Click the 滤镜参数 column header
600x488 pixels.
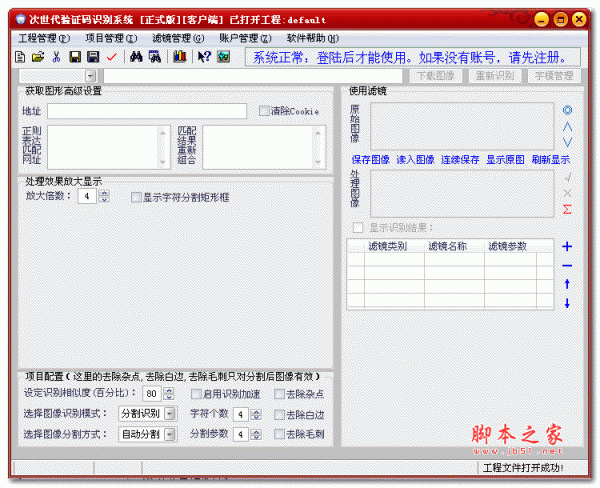pos(510,246)
